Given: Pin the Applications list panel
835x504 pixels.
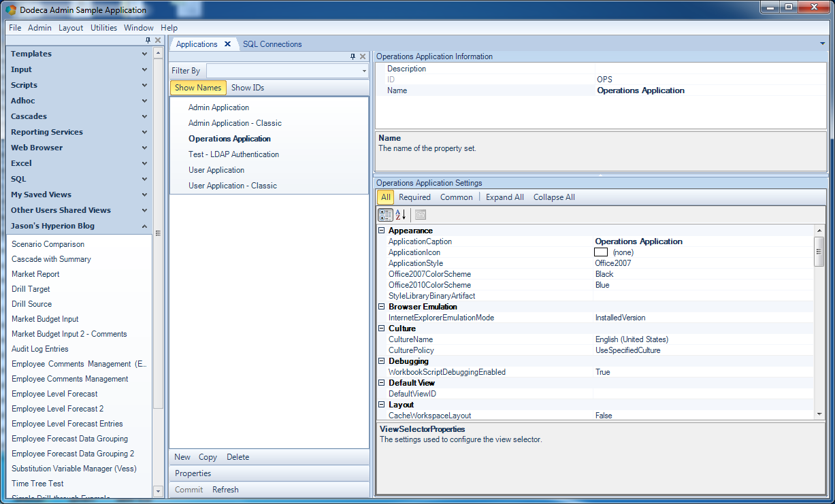Looking at the screenshot, I should [x=353, y=56].
